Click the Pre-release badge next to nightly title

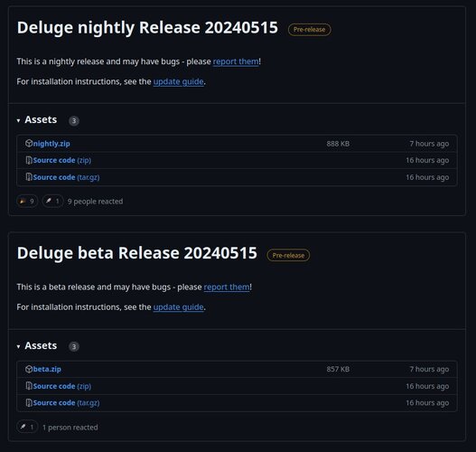coord(309,30)
